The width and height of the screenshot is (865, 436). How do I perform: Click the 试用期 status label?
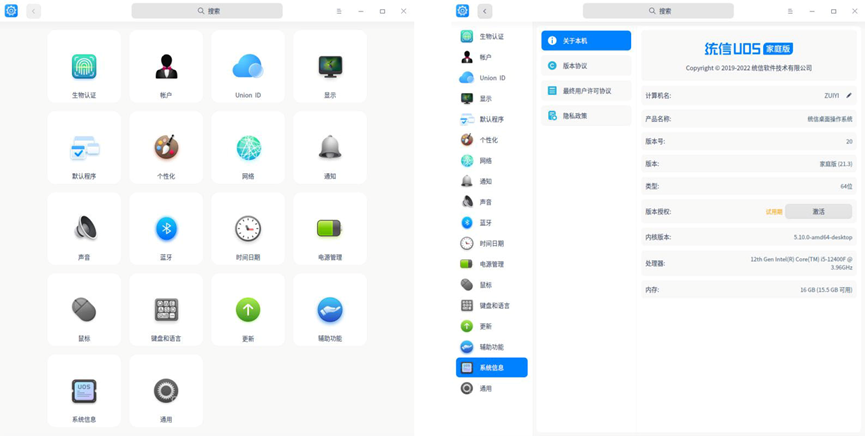pyautogui.click(x=773, y=212)
